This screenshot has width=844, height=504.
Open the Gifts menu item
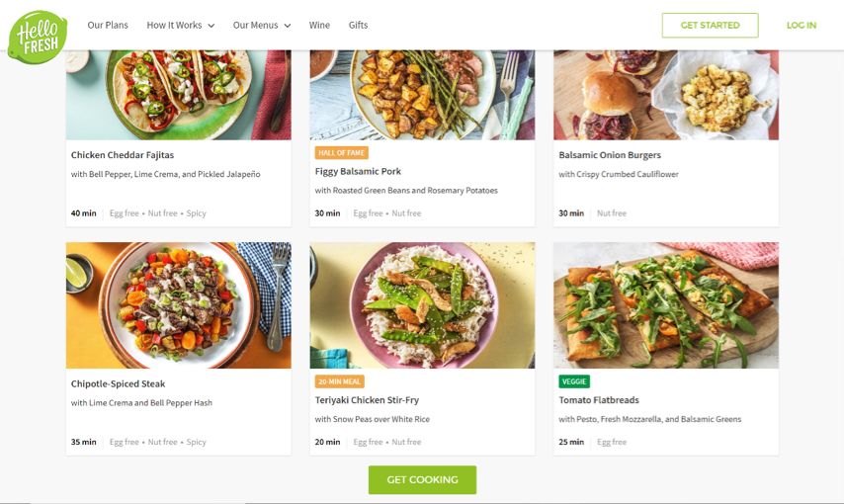point(358,26)
